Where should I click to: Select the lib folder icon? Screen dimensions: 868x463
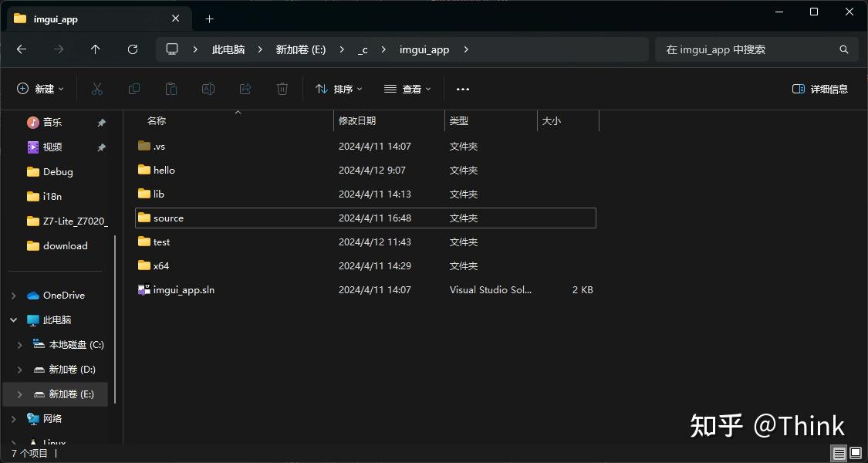[144, 193]
